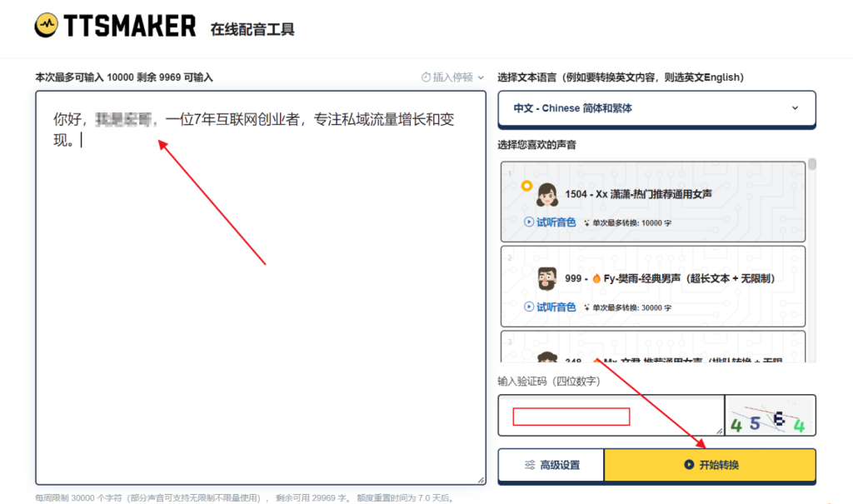
Task: Click the flame icon on voice 999
Action: point(596,279)
